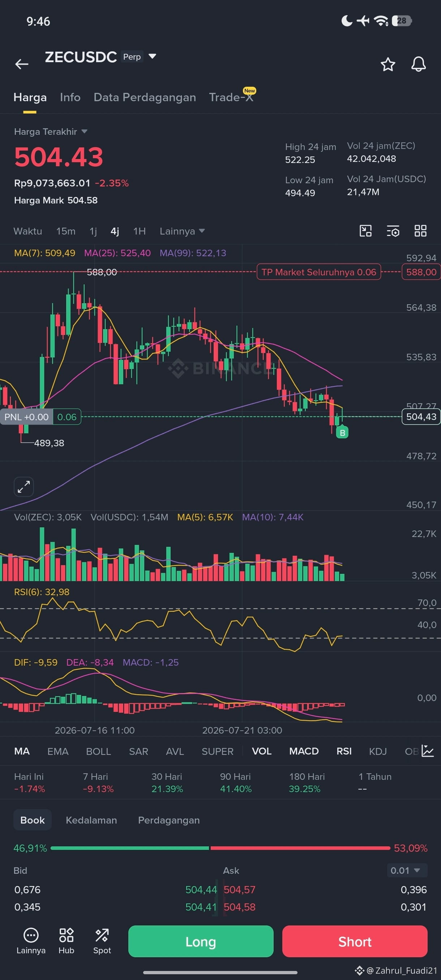Screen dimensions: 441x980
Task: Tap bid price 504,44
Action: tap(201, 889)
